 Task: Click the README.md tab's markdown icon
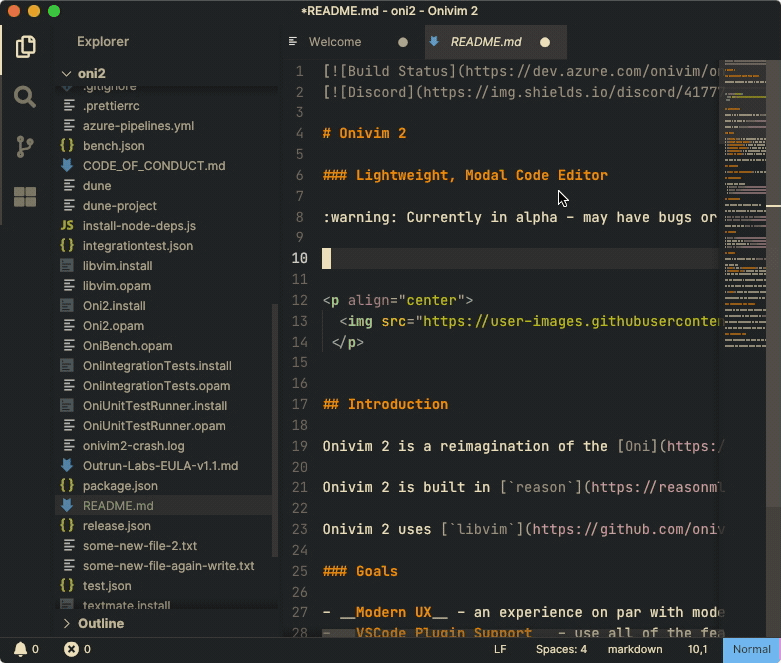[x=434, y=41]
